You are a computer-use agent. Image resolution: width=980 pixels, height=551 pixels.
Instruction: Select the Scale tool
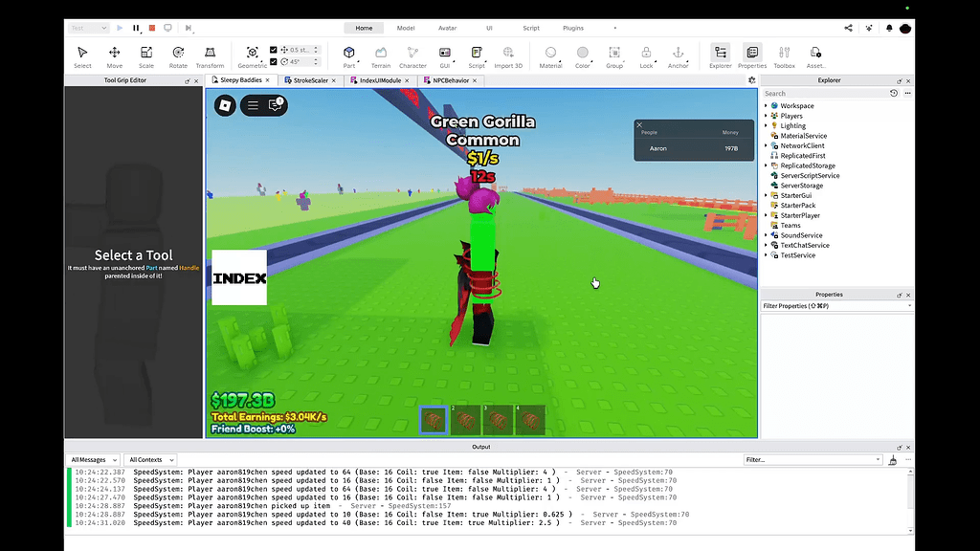pyautogui.click(x=145, y=55)
